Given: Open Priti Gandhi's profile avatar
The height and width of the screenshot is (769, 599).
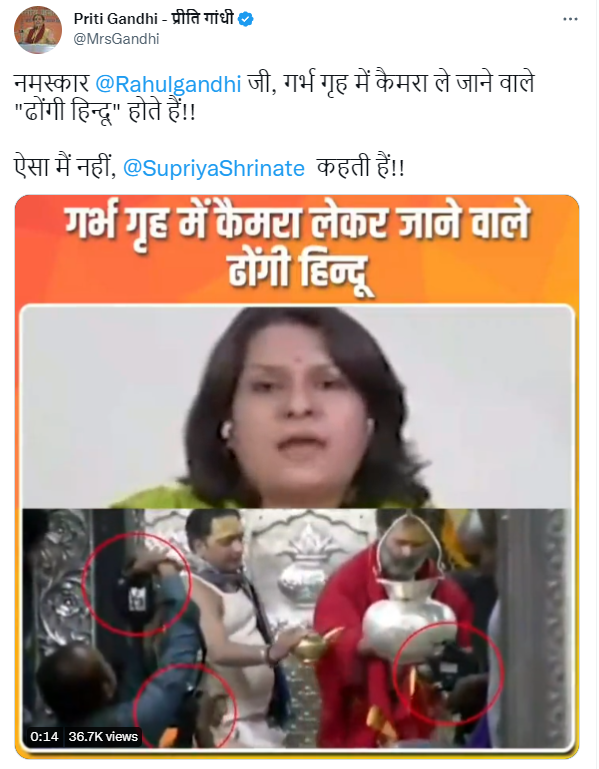Looking at the screenshot, I should (38, 30).
